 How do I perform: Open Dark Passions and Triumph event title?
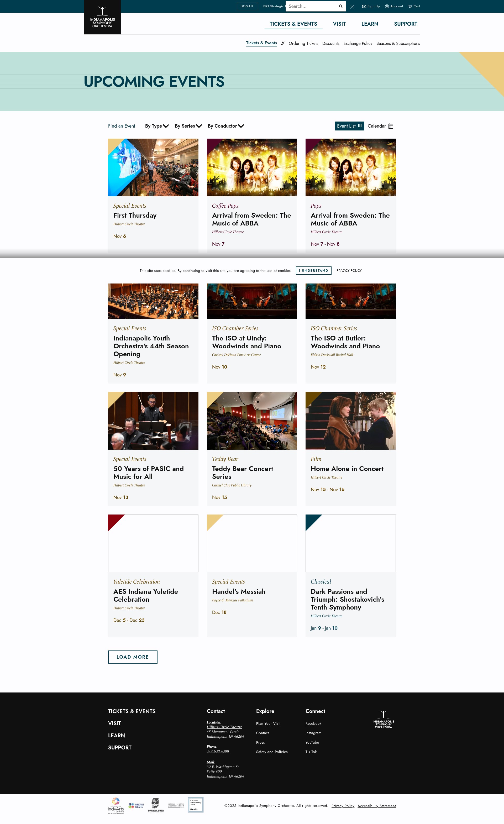click(348, 599)
